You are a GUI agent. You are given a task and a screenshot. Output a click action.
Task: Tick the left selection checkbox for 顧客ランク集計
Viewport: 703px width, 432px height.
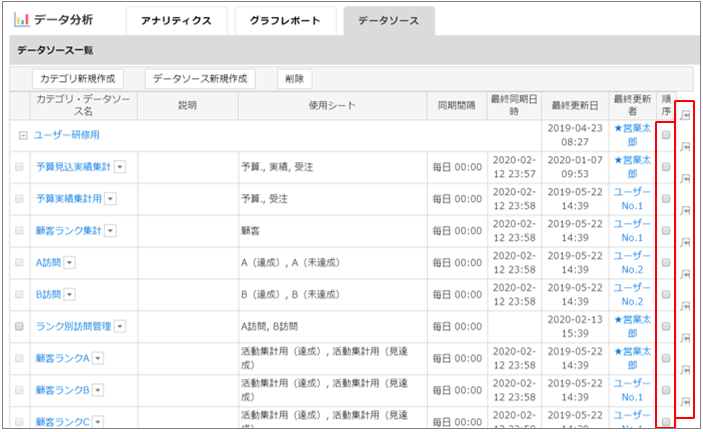(19, 230)
